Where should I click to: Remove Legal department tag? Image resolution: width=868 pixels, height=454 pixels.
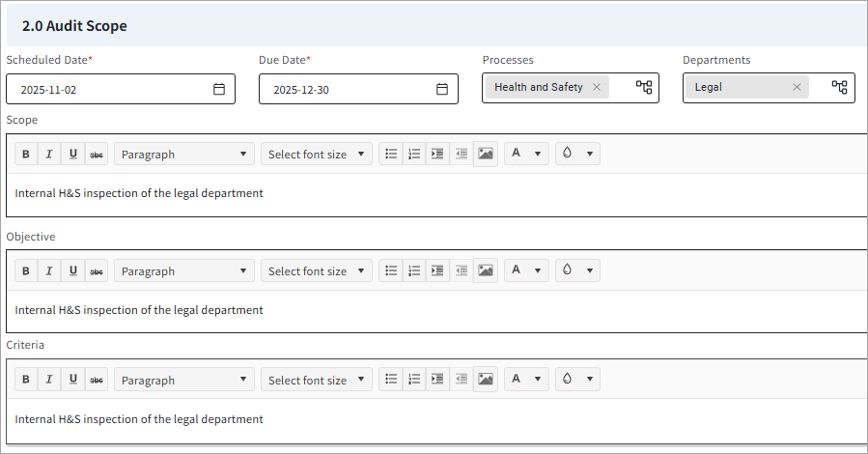pos(797,87)
